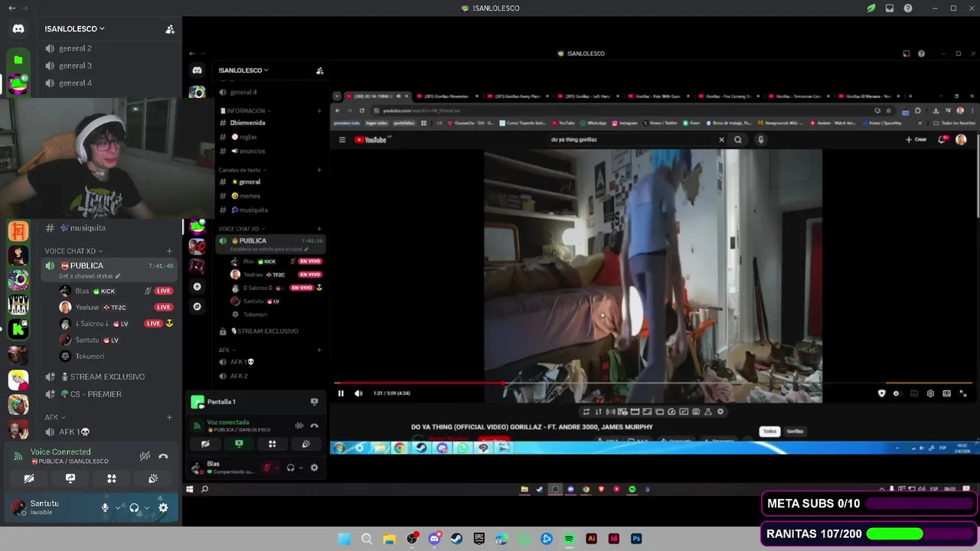Viewport: 980px width, 551px height.
Task: Mute the streamed YouTube video volume
Action: point(358,393)
